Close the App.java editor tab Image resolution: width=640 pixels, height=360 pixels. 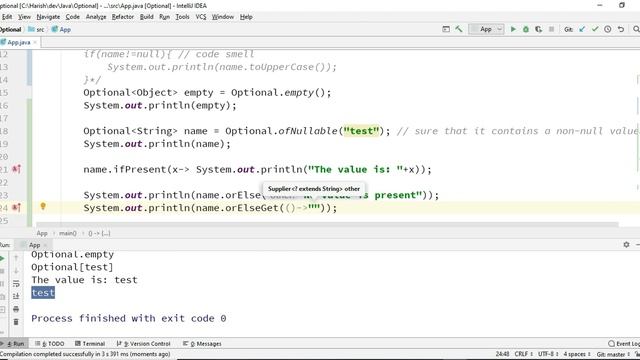coord(35,42)
